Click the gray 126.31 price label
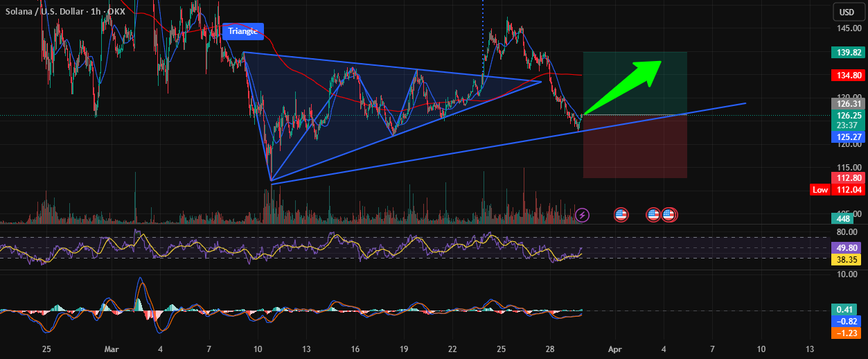This screenshot has width=868, height=359. tap(848, 104)
